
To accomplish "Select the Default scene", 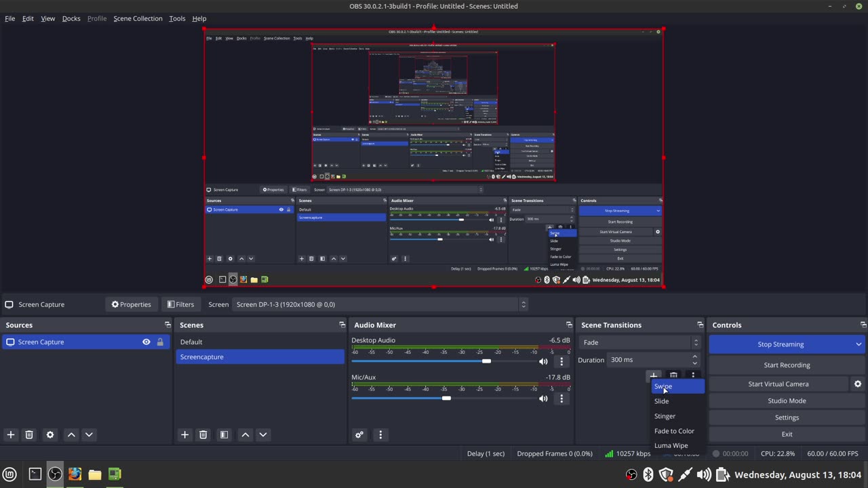I will tap(260, 342).
